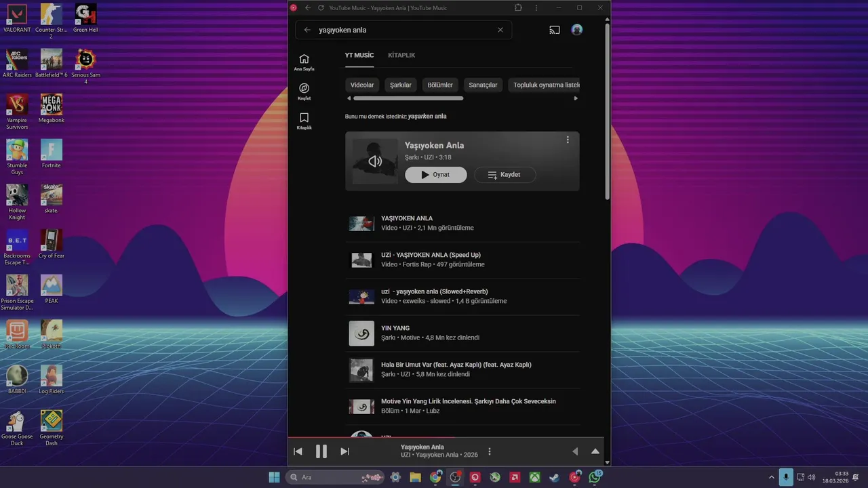Open Kitaplık in the sidebar
This screenshot has height=488, width=868.
(x=304, y=121)
